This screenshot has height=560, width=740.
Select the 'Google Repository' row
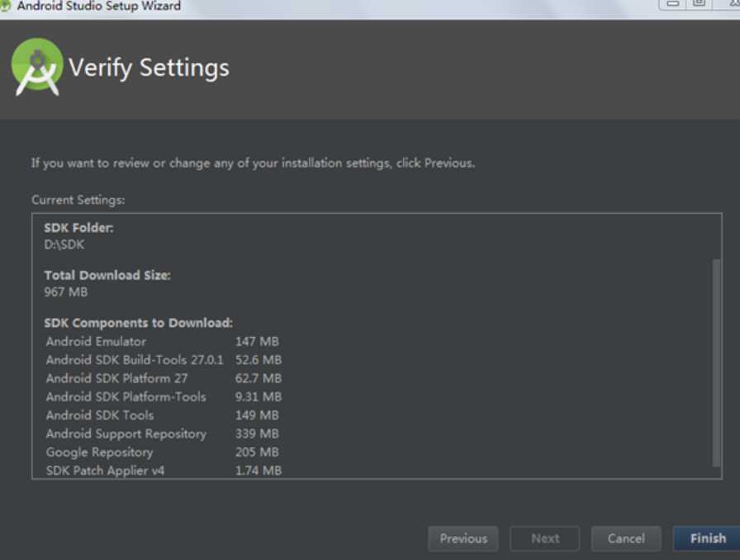164,452
